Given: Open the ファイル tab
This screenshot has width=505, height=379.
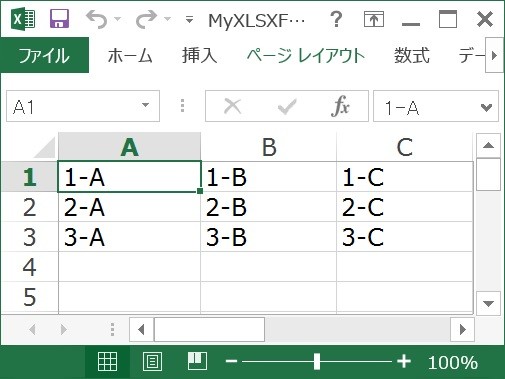Looking at the screenshot, I should [44, 55].
